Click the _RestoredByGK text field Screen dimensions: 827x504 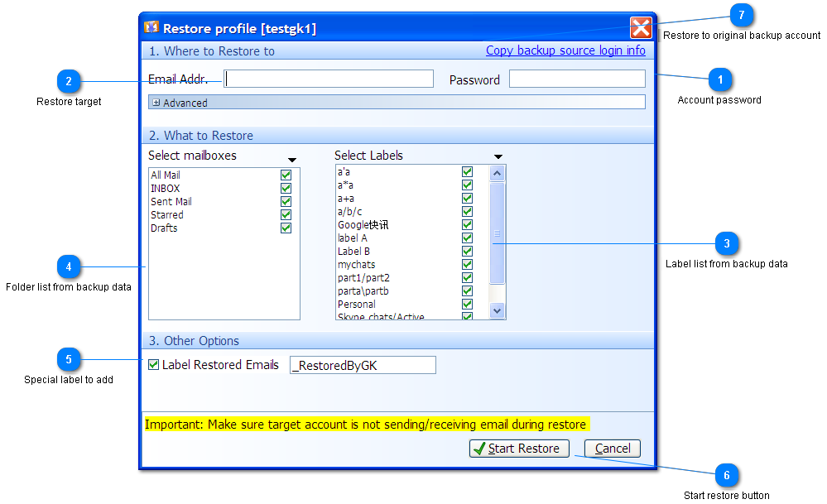[362, 364]
